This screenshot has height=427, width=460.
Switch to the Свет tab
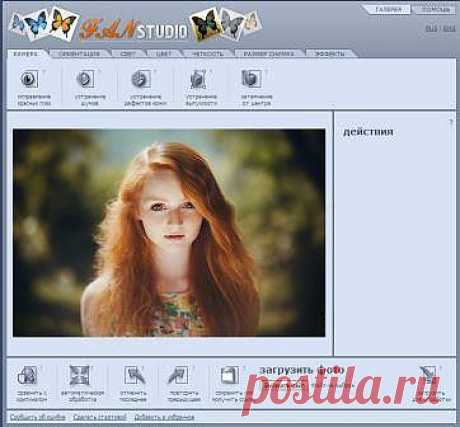(128, 53)
